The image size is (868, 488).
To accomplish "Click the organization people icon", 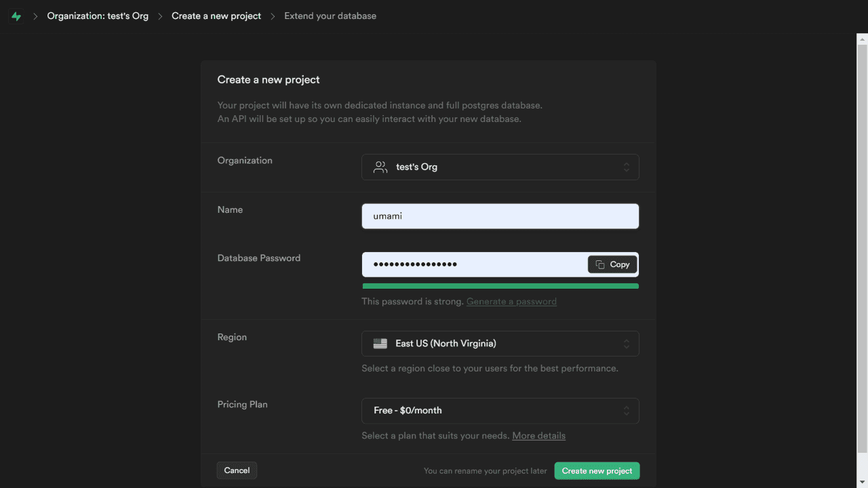I will (x=380, y=167).
